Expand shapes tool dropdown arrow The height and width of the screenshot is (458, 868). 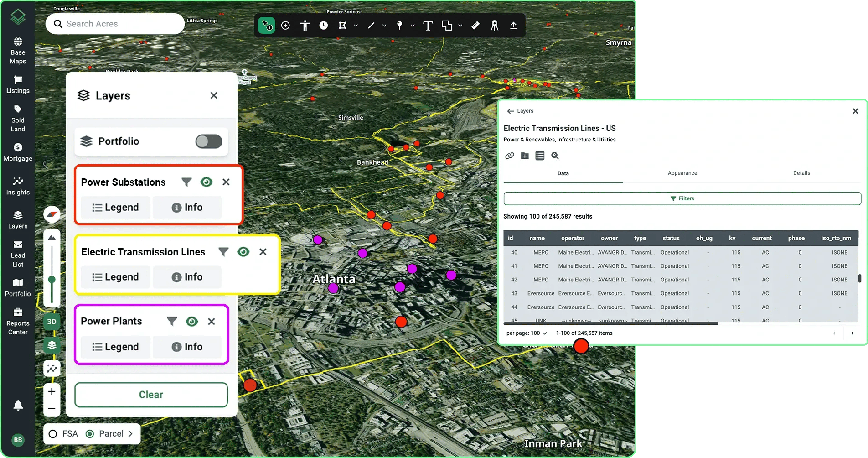(460, 26)
